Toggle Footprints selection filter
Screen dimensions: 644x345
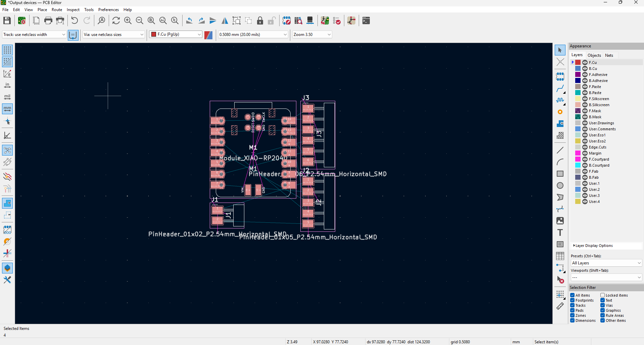click(x=573, y=300)
